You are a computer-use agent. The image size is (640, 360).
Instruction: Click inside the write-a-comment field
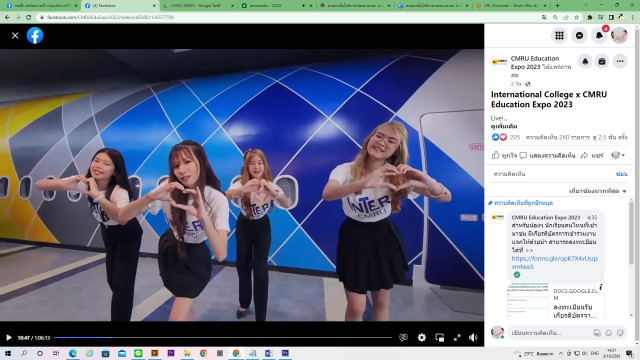[549, 333]
